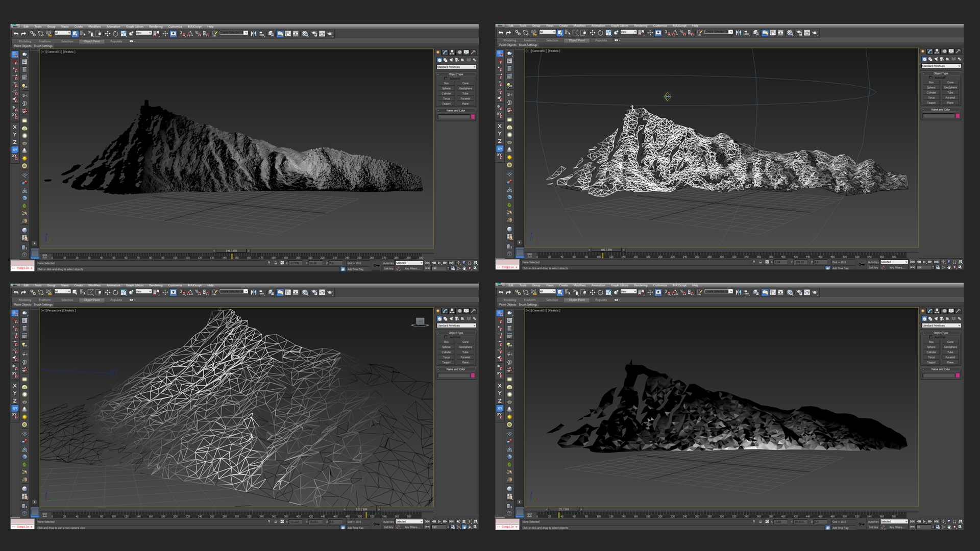The image size is (980, 551).
Task: Switch to Freeform ribbon tab in bottom-left window
Action: pyautogui.click(x=45, y=300)
